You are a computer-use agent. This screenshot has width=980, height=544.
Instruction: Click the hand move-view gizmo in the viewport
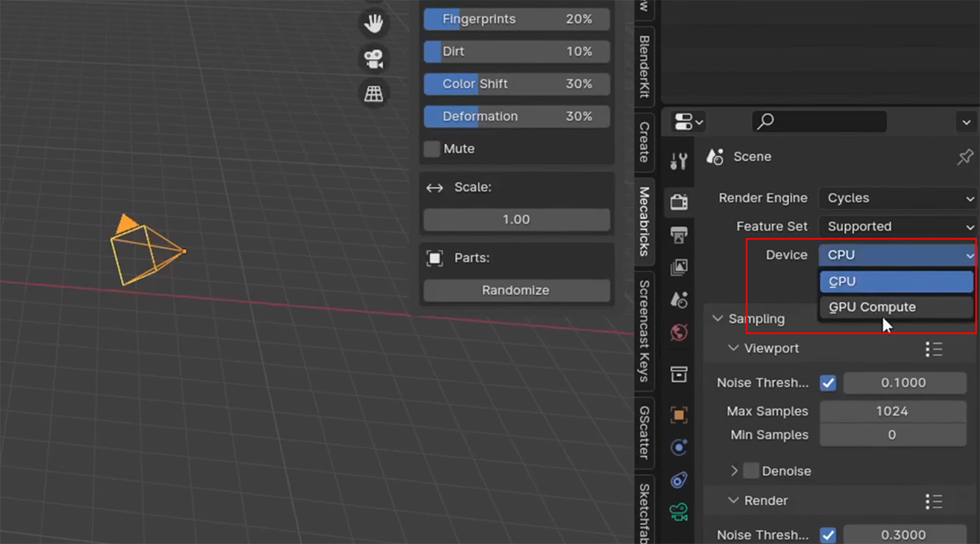374,23
